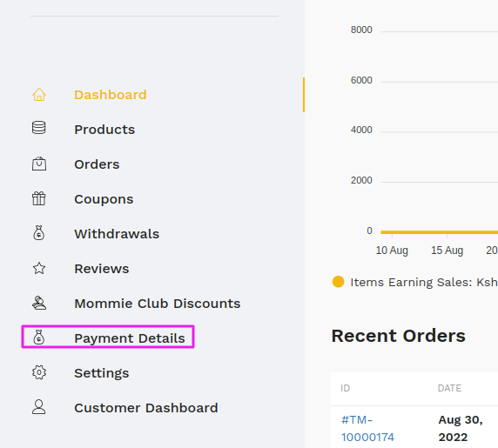498x448 pixels.
Task: Click the Mommie Club Discounts icon
Action: 39,303
